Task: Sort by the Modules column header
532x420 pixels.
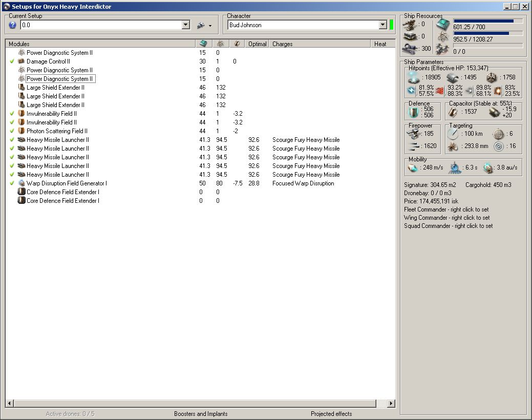Action: [100, 44]
